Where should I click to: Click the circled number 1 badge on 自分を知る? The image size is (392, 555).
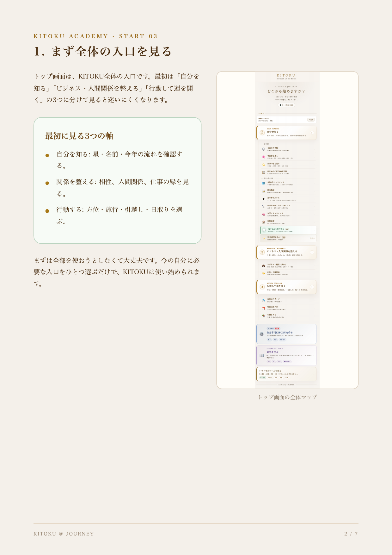tap(262, 133)
